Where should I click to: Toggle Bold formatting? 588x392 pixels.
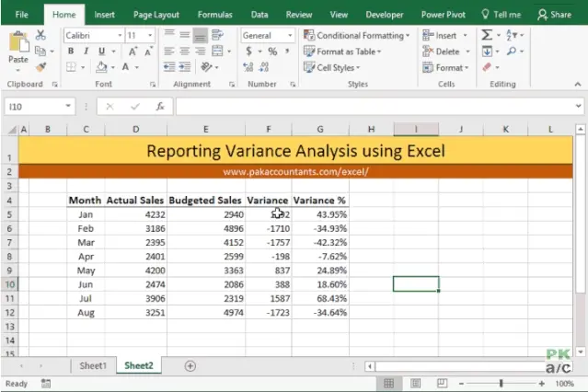[71, 51]
